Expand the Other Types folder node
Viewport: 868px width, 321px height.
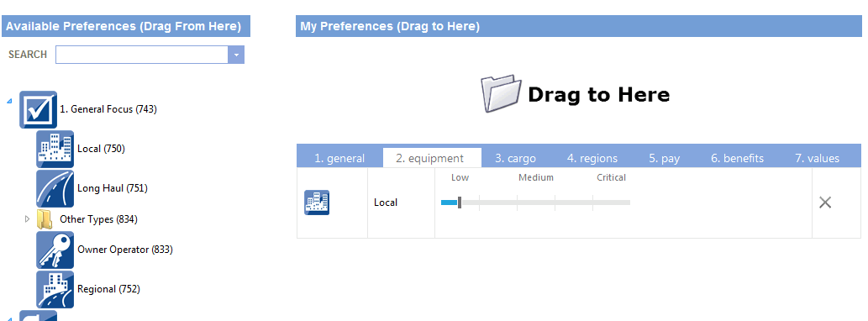(x=27, y=219)
